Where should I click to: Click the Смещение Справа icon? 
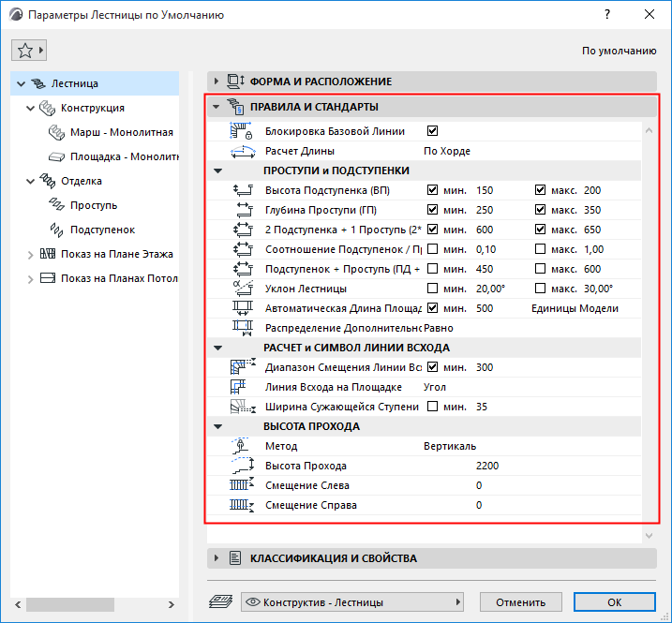(242, 505)
